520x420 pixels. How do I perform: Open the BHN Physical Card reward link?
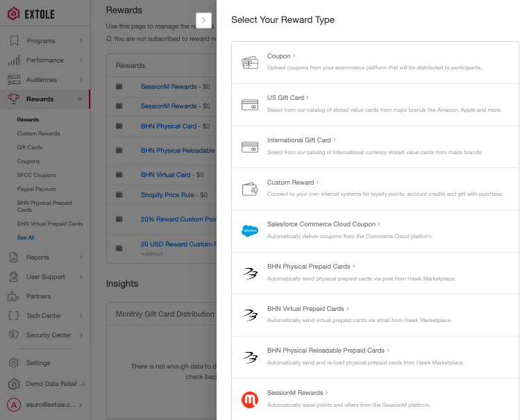point(169,126)
